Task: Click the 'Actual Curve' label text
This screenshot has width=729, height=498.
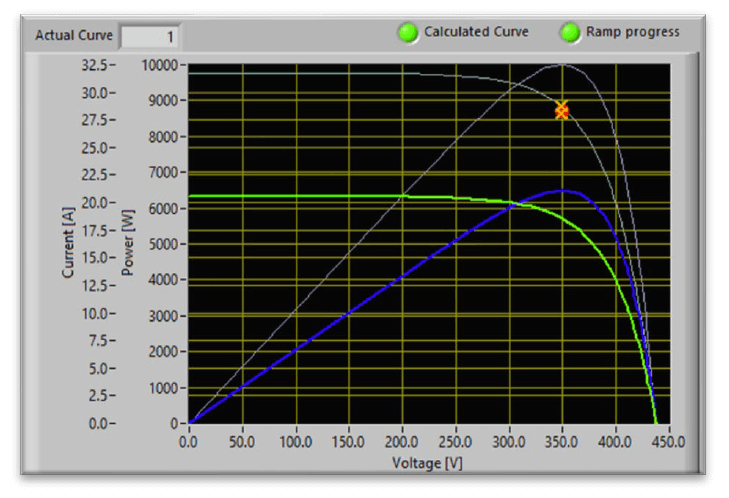Action: 74,35
